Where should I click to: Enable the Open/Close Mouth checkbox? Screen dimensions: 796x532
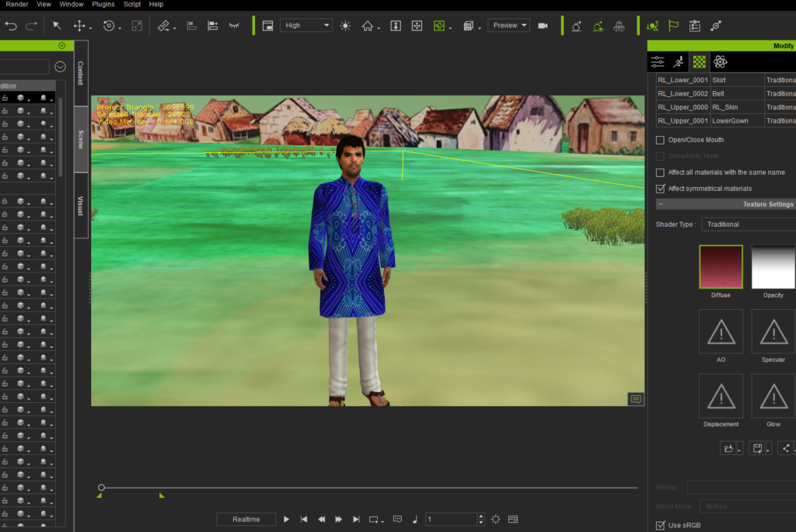[x=660, y=140]
